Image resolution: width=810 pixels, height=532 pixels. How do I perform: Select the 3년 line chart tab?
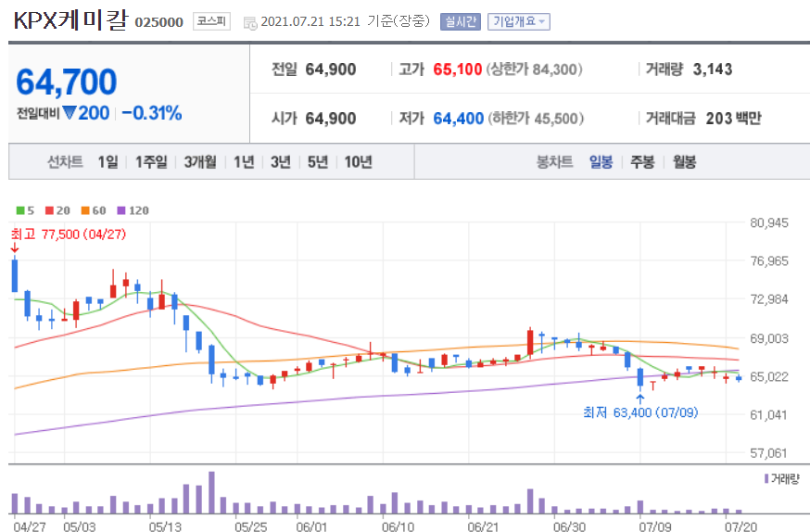[281, 162]
